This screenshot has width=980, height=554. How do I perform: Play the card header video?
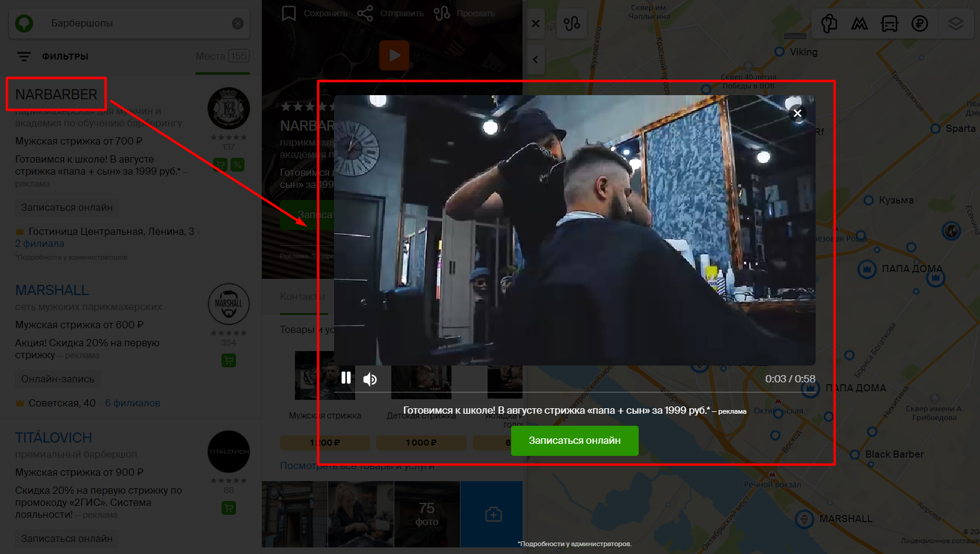(394, 55)
